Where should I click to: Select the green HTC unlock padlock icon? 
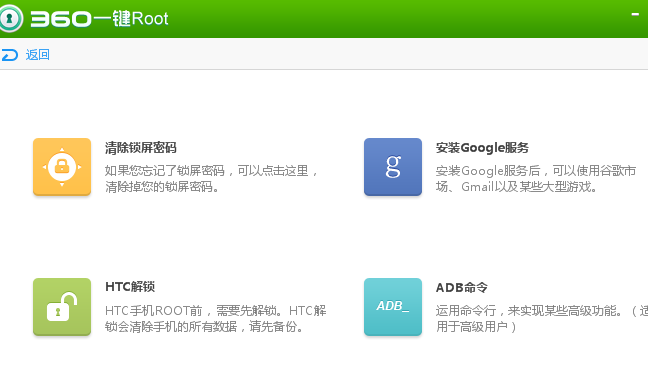coord(62,307)
